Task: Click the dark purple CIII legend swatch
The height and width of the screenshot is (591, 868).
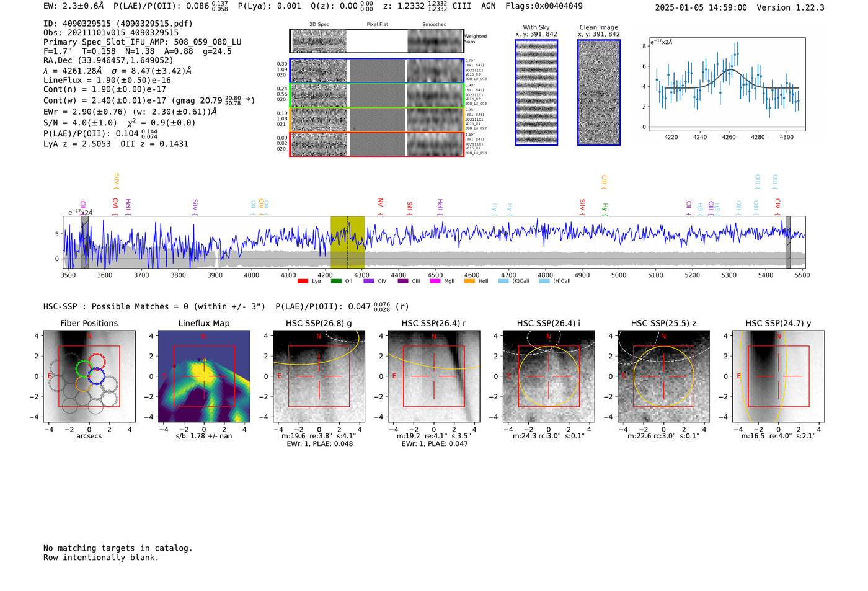Action: pyautogui.click(x=403, y=282)
